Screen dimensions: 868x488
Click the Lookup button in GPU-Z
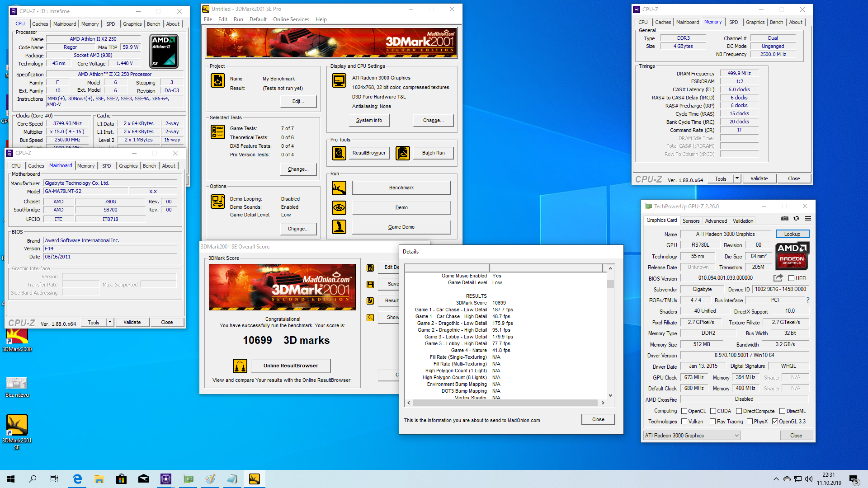coord(792,234)
